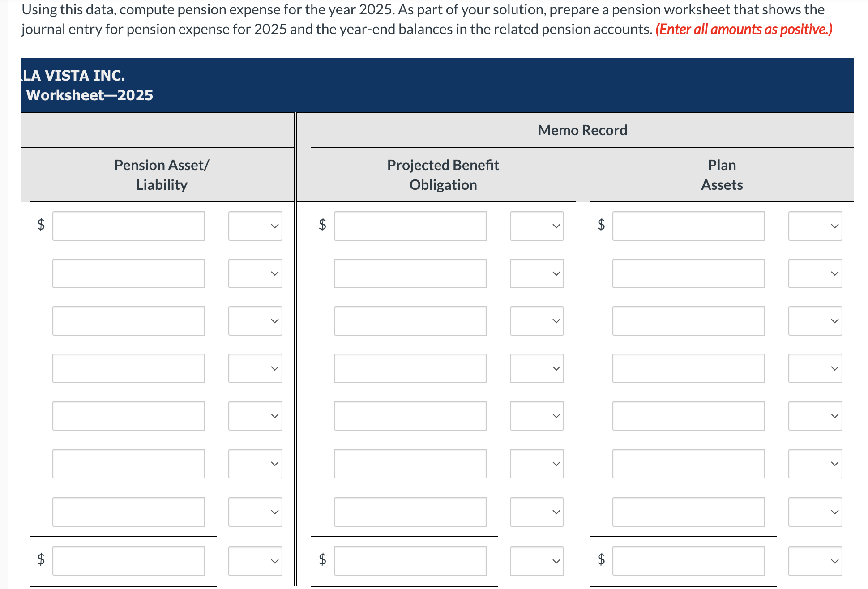Select the top Projected Benefit Obligation amount box

(410, 226)
